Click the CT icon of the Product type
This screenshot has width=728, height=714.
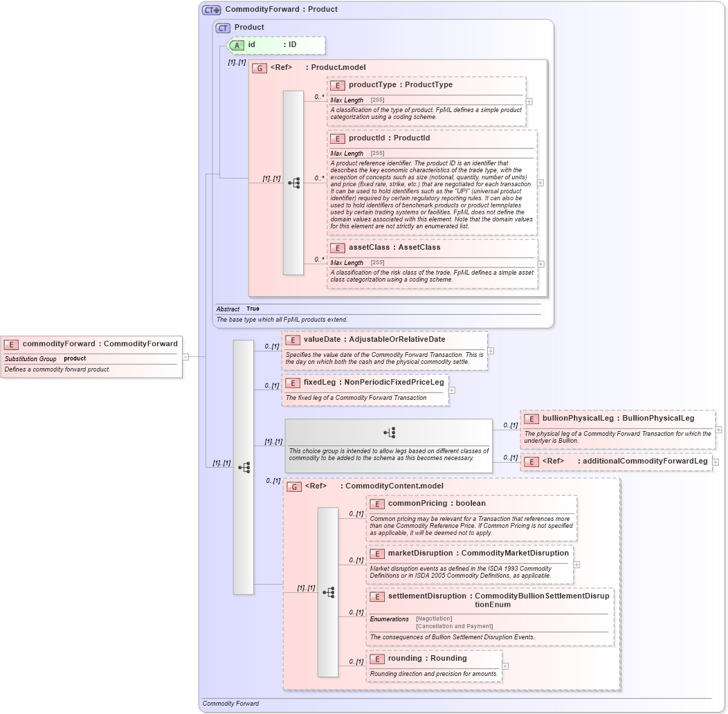point(223,28)
